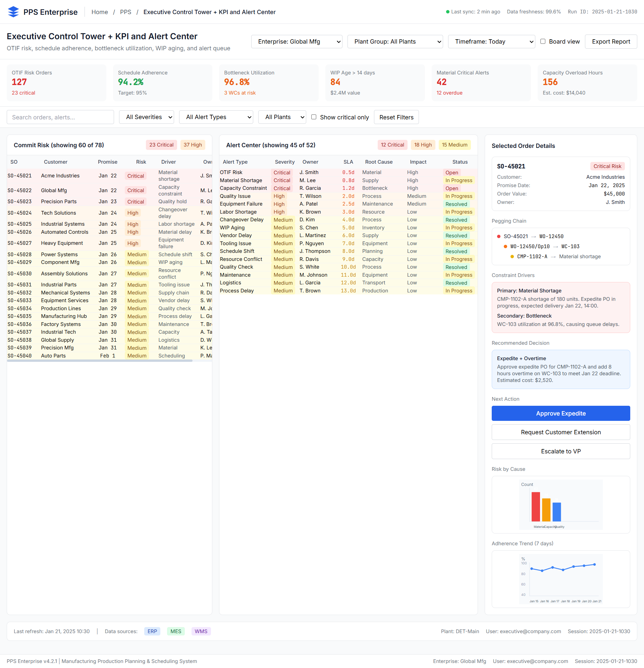Click the orange WO-12450/Op10 pegging dot
The width and height of the screenshot is (644, 668).
(x=505, y=246)
